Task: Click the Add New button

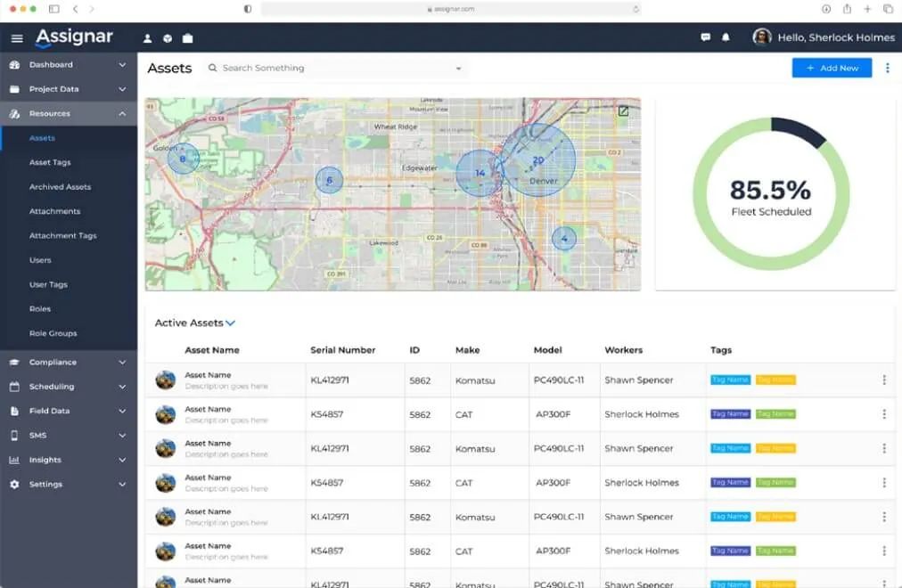Action: [832, 68]
